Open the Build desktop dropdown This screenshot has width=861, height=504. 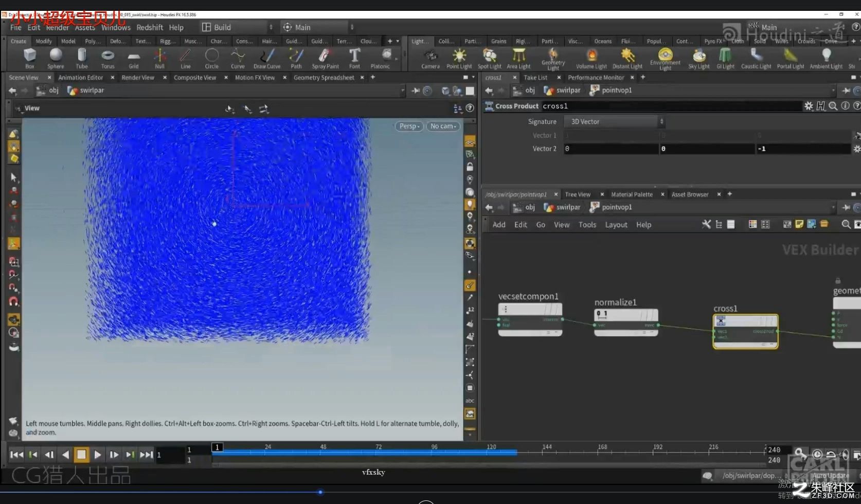pyautogui.click(x=237, y=27)
